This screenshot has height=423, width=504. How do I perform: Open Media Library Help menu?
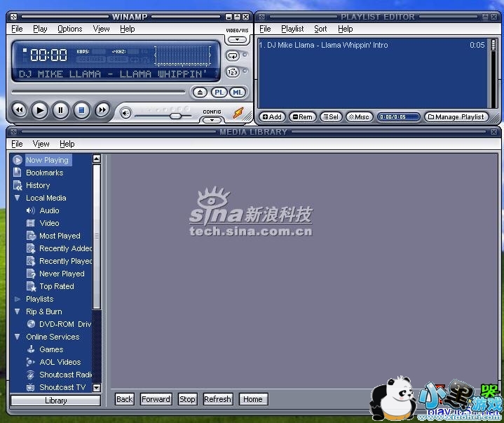pyautogui.click(x=67, y=144)
